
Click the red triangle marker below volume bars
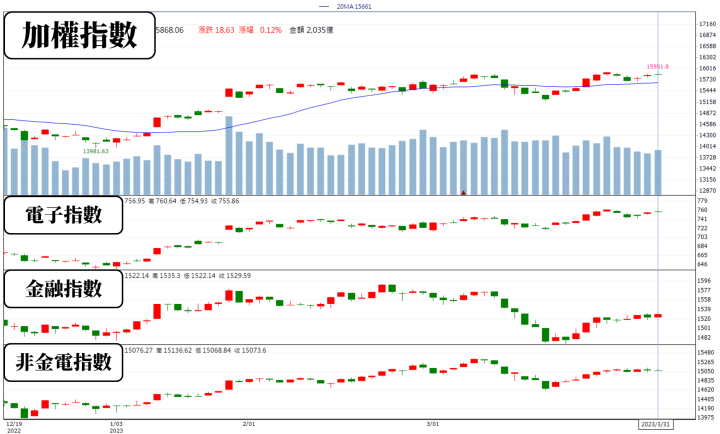[x=463, y=193]
